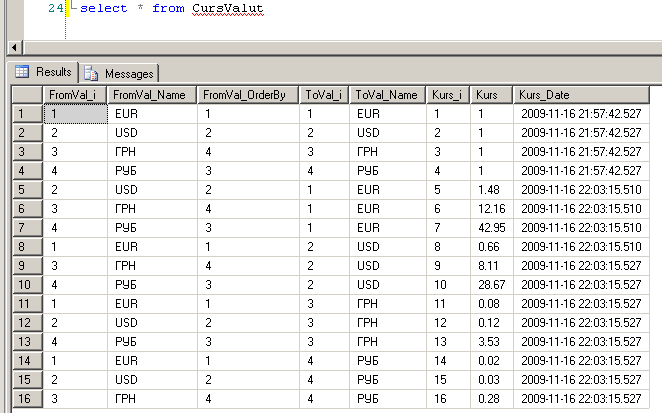Screen dimensions: 662x413
Task: Select row header 13
Action: pos(27,342)
